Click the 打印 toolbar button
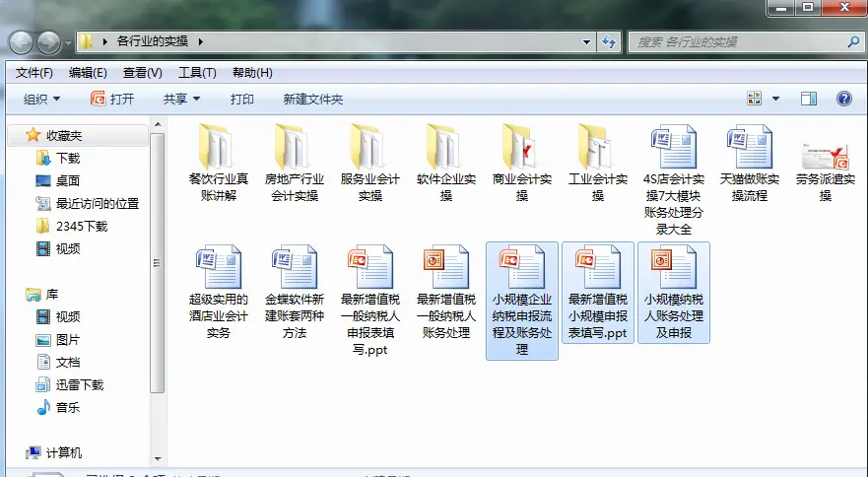The height and width of the screenshot is (477, 868). pyautogui.click(x=242, y=100)
